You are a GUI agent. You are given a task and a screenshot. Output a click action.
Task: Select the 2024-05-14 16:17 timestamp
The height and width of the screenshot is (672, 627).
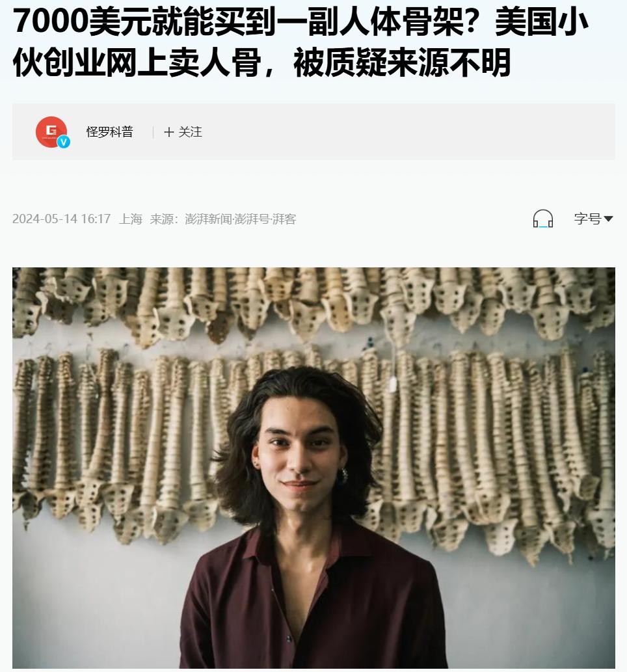tap(61, 219)
